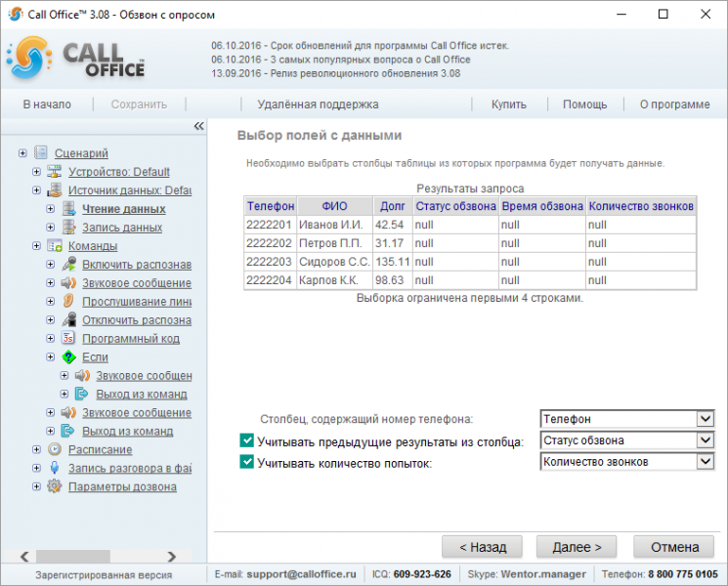Expand the Источник данных node

pos(37,189)
